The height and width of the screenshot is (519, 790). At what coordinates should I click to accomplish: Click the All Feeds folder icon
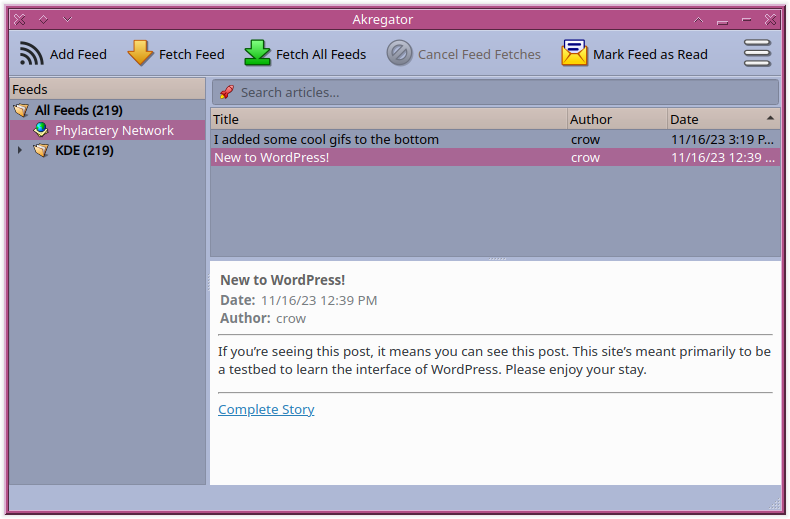coord(22,110)
